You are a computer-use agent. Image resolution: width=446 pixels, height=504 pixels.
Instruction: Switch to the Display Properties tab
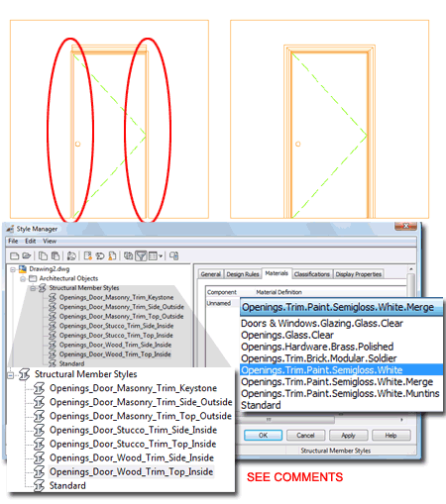pos(359,274)
